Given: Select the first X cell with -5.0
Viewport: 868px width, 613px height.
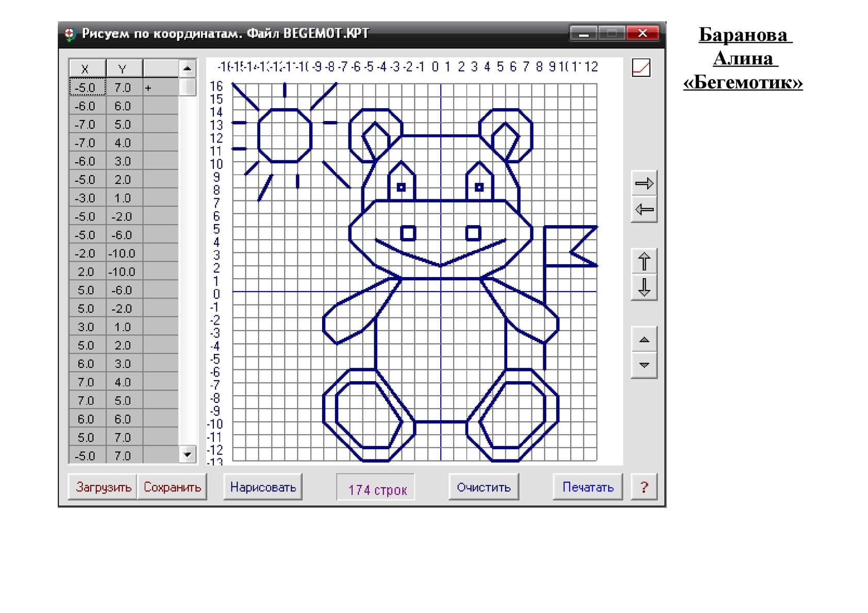Looking at the screenshot, I should [x=87, y=88].
